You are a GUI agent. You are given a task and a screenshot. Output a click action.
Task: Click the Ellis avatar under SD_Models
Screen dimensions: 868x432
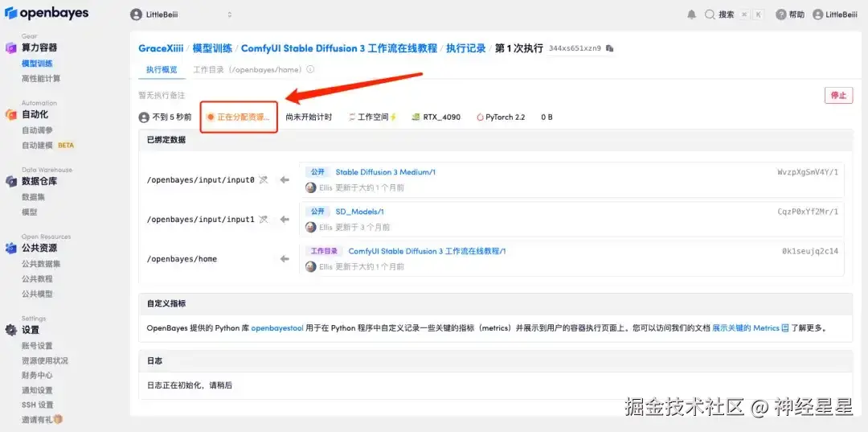pyautogui.click(x=311, y=227)
